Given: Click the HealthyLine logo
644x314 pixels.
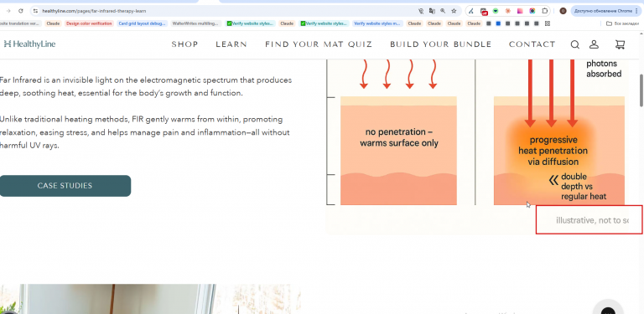Looking at the screenshot, I should pos(29,44).
